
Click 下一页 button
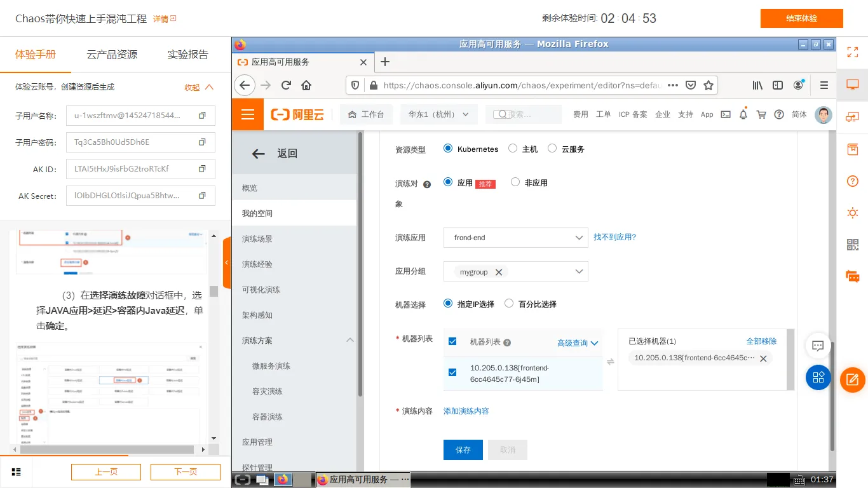point(186,472)
